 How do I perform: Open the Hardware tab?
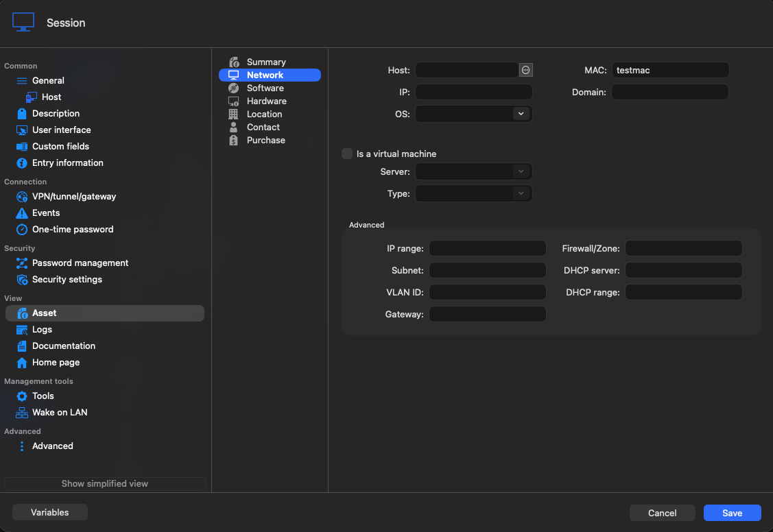click(270, 101)
